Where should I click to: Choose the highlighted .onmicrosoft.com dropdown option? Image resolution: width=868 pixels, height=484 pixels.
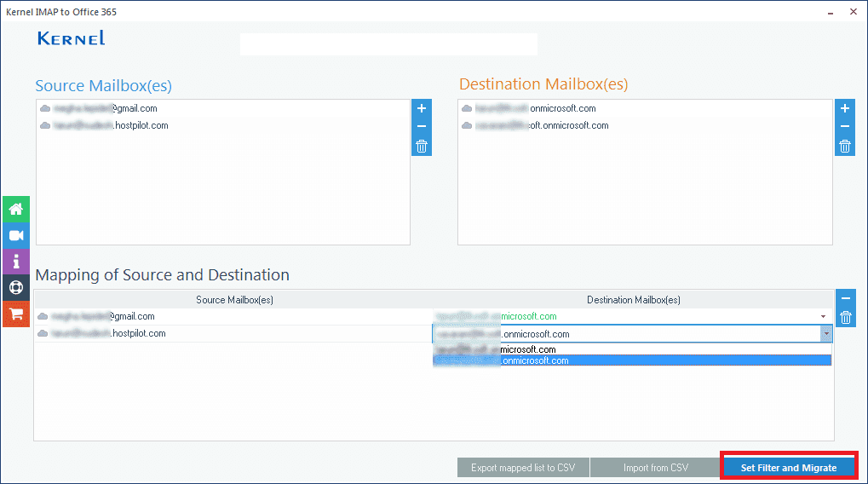(632, 360)
